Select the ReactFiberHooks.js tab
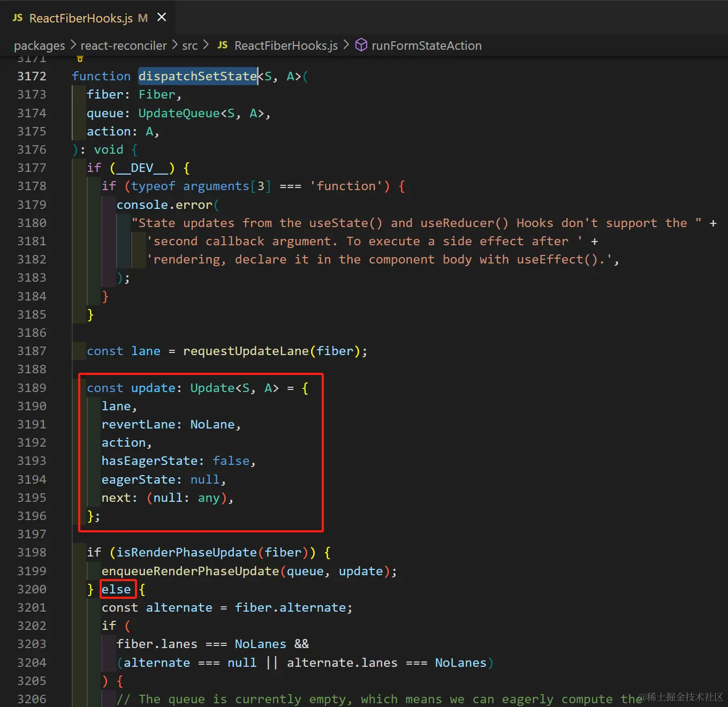This screenshot has height=707, width=728. pos(88,18)
